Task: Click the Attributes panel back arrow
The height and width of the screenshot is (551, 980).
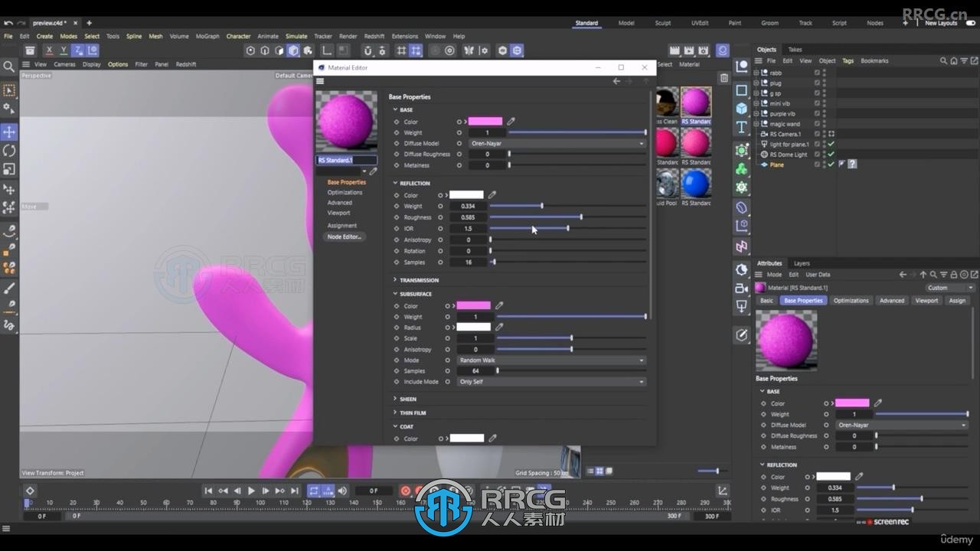Action: (x=903, y=274)
